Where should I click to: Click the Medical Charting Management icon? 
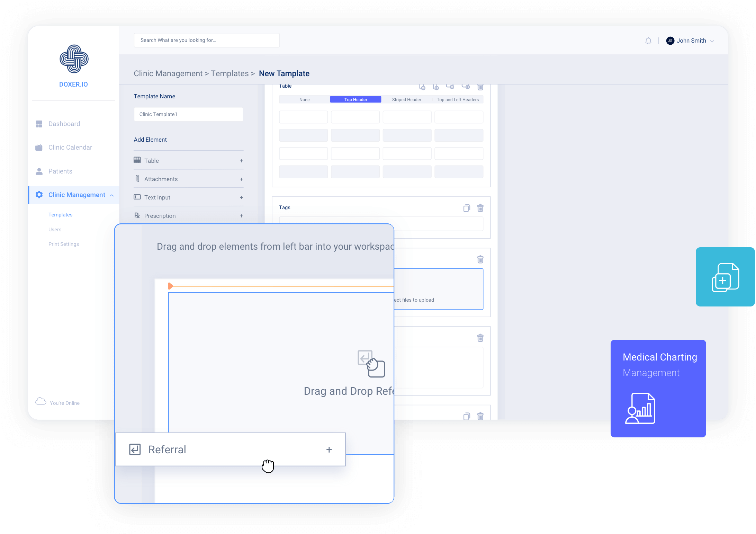tap(642, 410)
